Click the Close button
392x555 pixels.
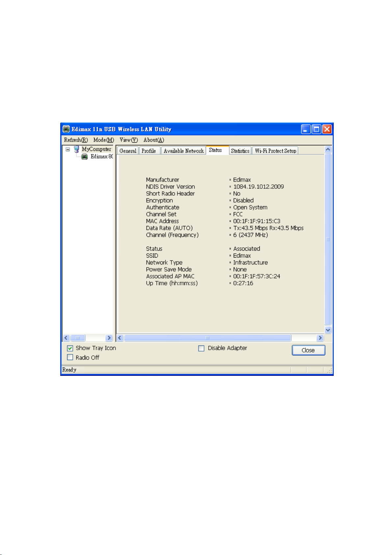pyautogui.click(x=308, y=350)
